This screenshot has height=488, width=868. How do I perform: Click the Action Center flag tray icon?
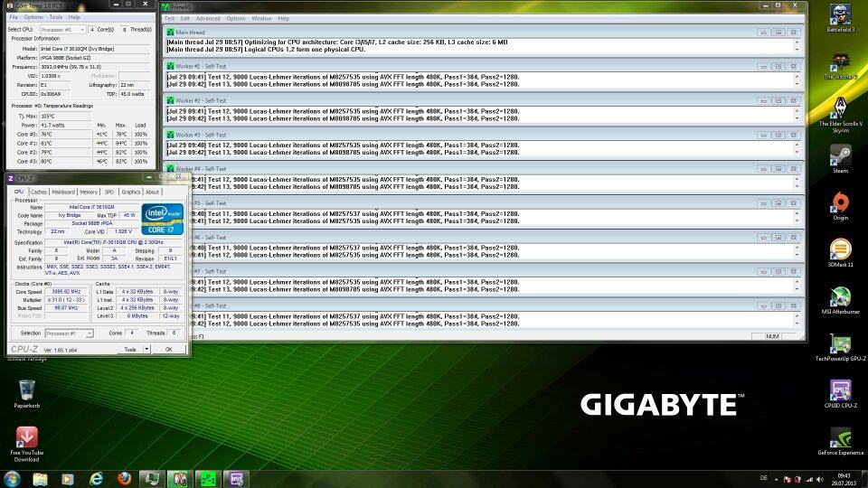coord(787,479)
